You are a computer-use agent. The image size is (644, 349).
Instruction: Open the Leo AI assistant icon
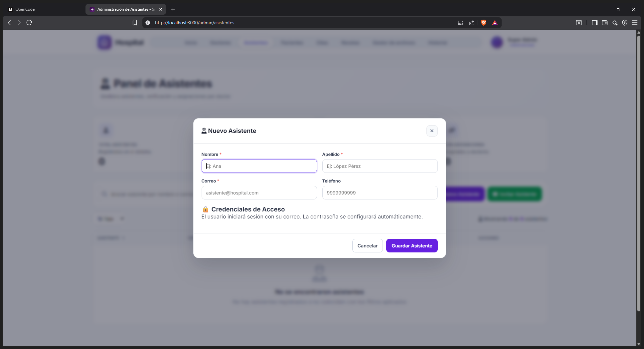click(614, 23)
